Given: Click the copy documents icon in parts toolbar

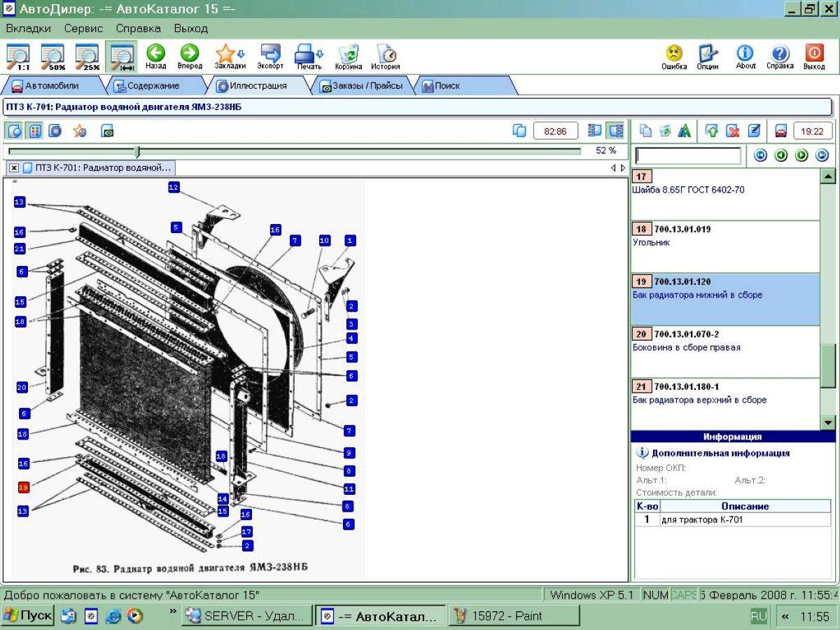Looking at the screenshot, I should click(x=646, y=131).
